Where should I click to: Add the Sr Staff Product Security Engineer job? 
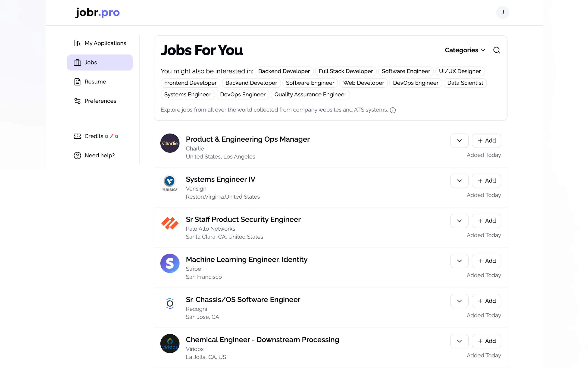486,221
